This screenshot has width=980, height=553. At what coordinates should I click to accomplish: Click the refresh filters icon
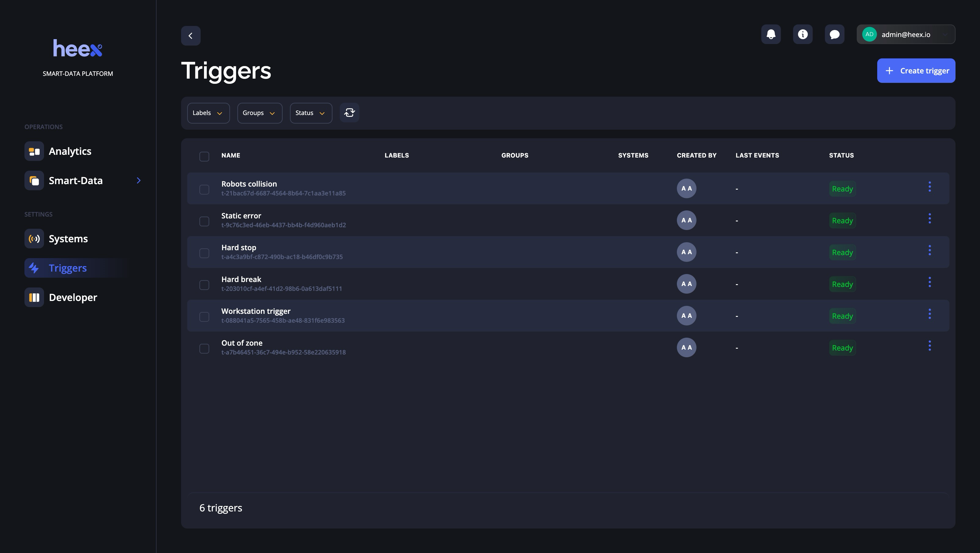click(349, 113)
